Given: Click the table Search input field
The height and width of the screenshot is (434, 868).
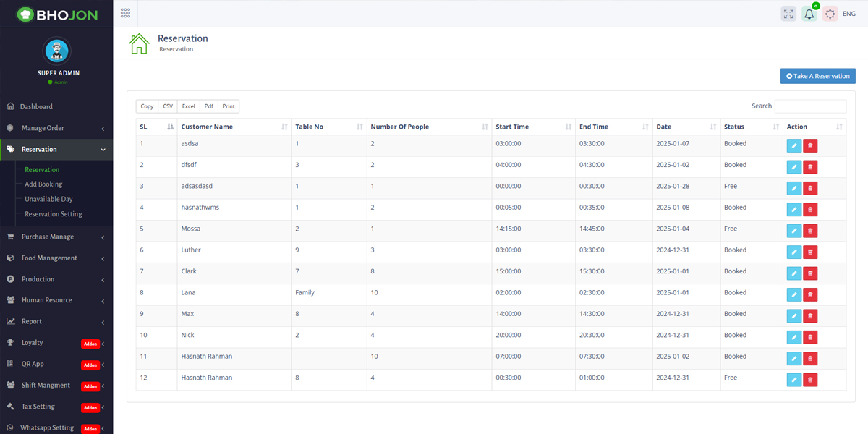Looking at the screenshot, I should 810,106.
